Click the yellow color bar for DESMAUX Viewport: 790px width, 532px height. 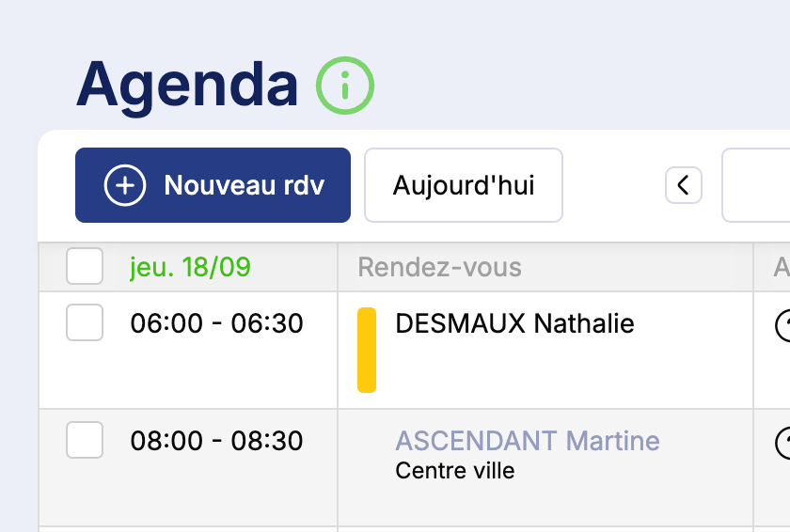pos(367,350)
